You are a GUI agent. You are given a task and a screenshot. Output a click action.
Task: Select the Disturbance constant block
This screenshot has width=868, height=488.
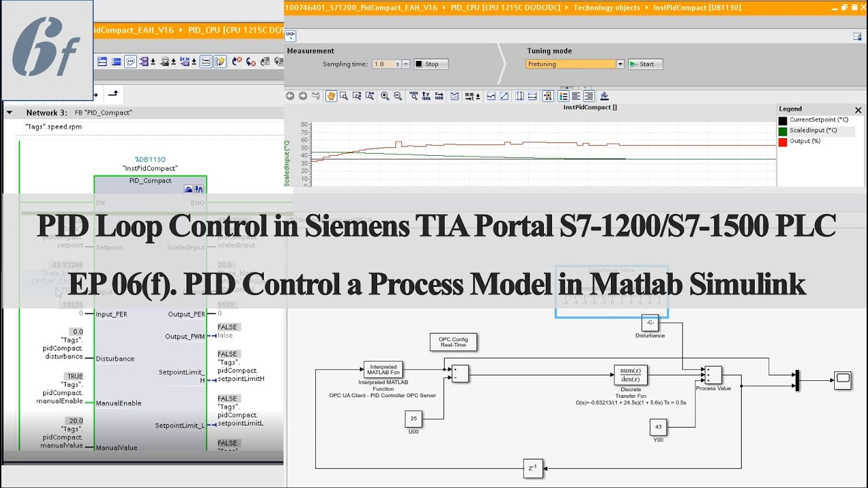pyautogui.click(x=650, y=323)
